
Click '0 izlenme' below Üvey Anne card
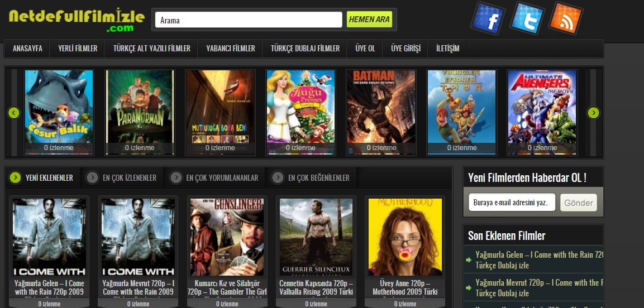tap(405, 304)
